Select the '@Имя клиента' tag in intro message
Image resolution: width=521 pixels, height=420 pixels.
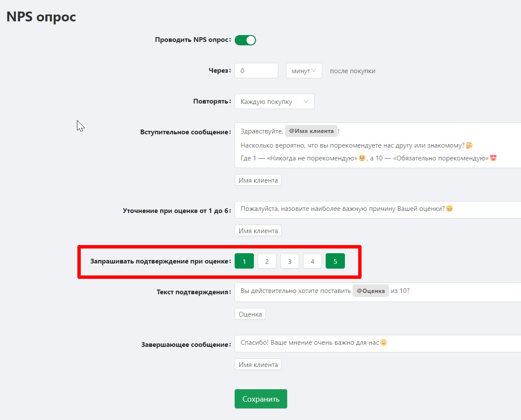311,131
